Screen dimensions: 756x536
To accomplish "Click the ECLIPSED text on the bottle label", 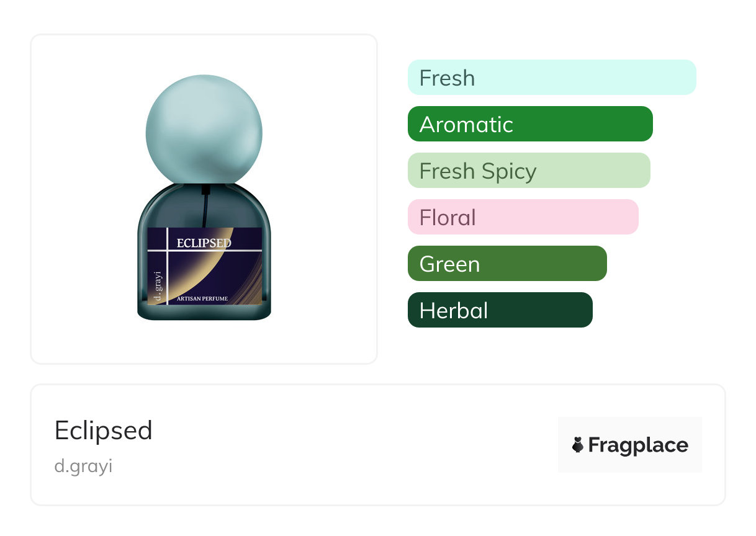I will pyautogui.click(x=204, y=243).
